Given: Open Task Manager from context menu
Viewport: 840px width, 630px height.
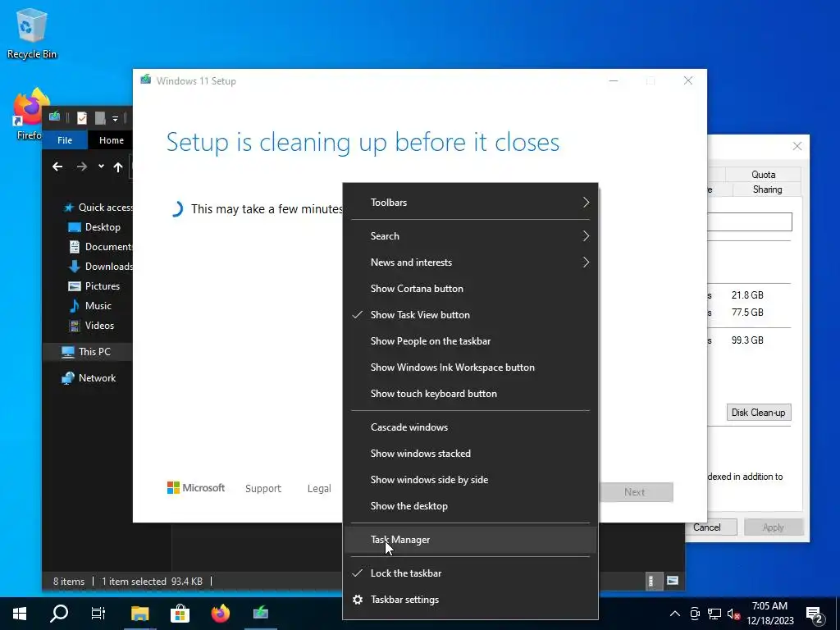Looking at the screenshot, I should (470, 540).
